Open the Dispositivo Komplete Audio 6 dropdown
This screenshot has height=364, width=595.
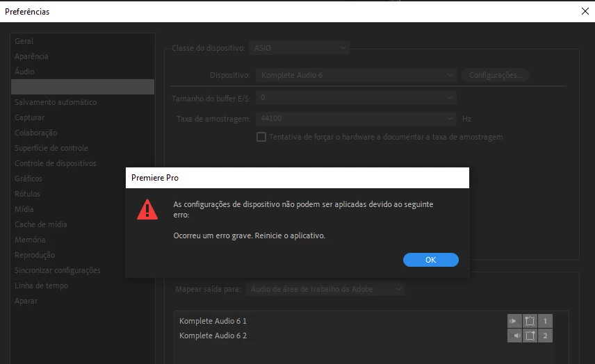click(356, 75)
